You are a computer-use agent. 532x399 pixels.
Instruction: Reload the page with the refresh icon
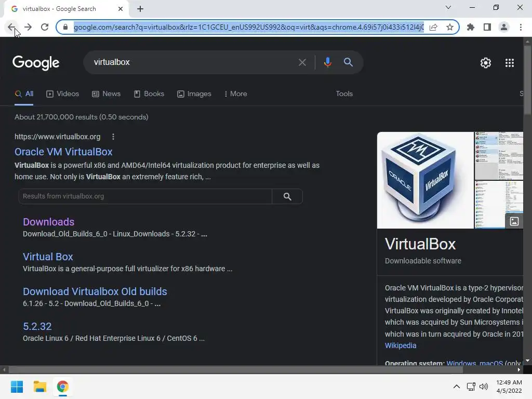pyautogui.click(x=45, y=27)
